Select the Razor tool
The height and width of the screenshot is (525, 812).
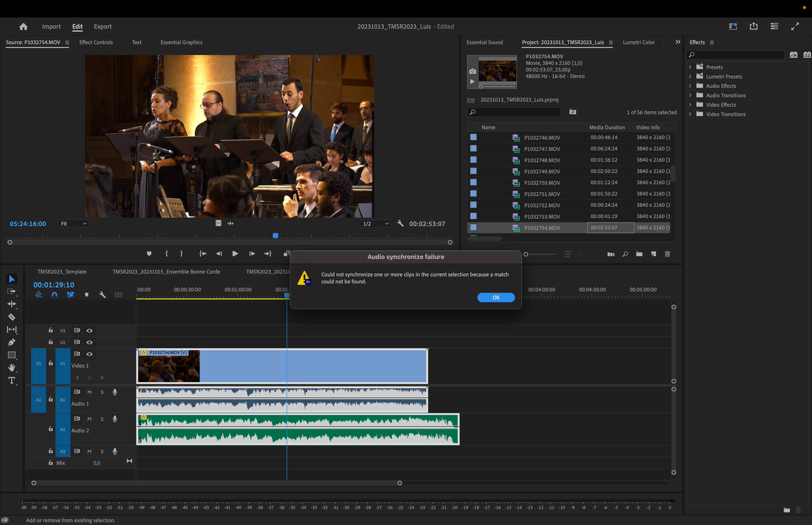point(12,317)
